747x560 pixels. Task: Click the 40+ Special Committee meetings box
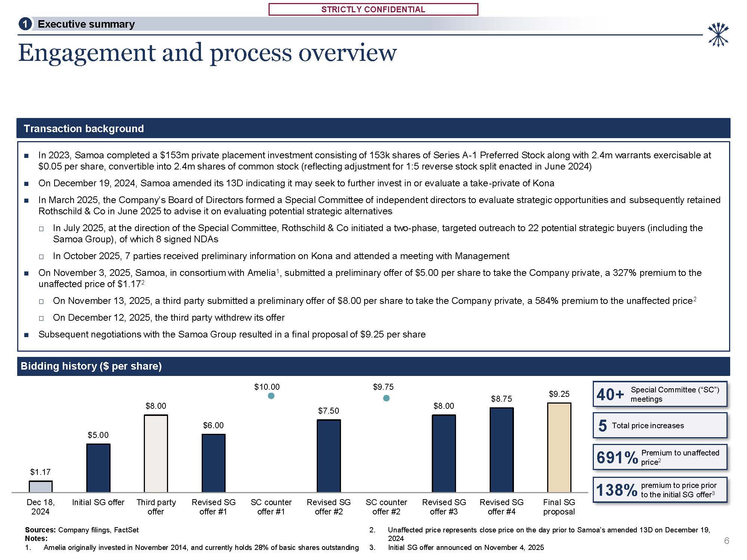(x=660, y=394)
